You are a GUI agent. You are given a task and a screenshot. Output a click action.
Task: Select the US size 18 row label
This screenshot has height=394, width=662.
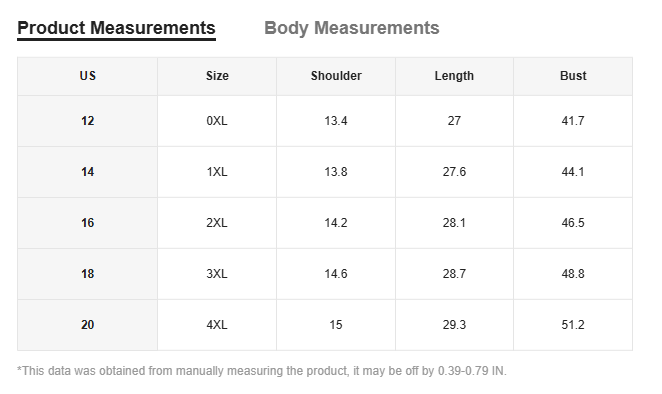(x=87, y=274)
